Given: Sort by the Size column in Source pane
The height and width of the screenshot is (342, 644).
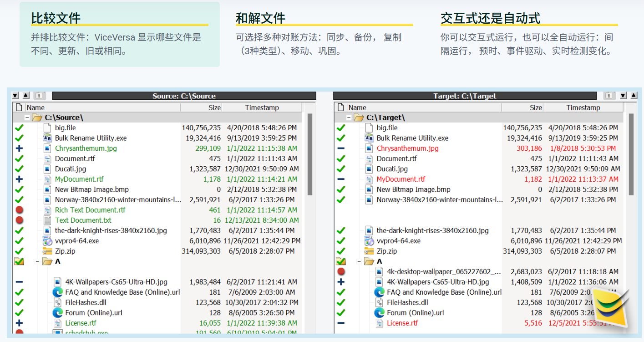Looking at the screenshot, I should (201, 107).
